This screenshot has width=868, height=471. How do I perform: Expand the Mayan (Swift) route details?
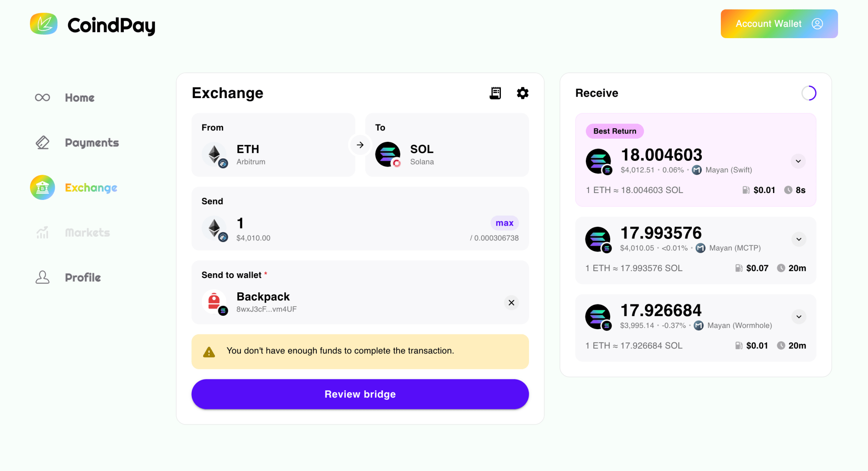point(798,161)
